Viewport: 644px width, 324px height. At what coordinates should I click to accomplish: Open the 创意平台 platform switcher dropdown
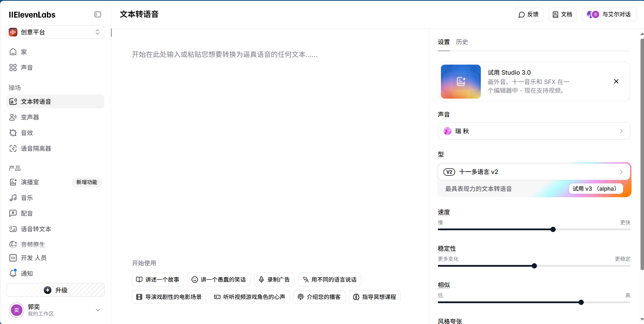[55, 32]
